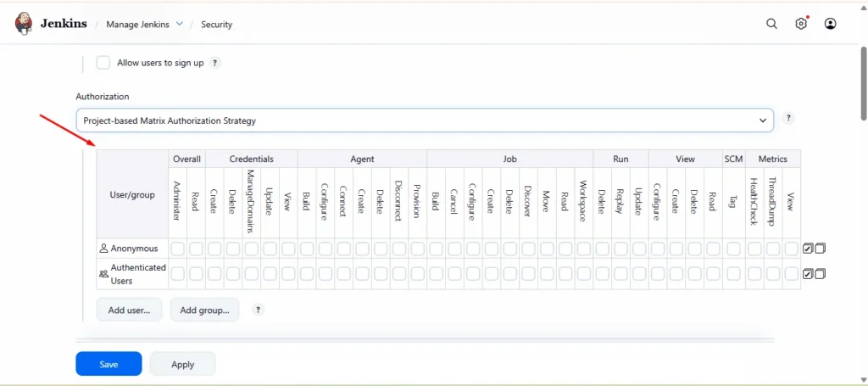This screenshot has height=386, width=868.
Task: Click help icon next to Authorization dropdown
Action: pos(789,119)
